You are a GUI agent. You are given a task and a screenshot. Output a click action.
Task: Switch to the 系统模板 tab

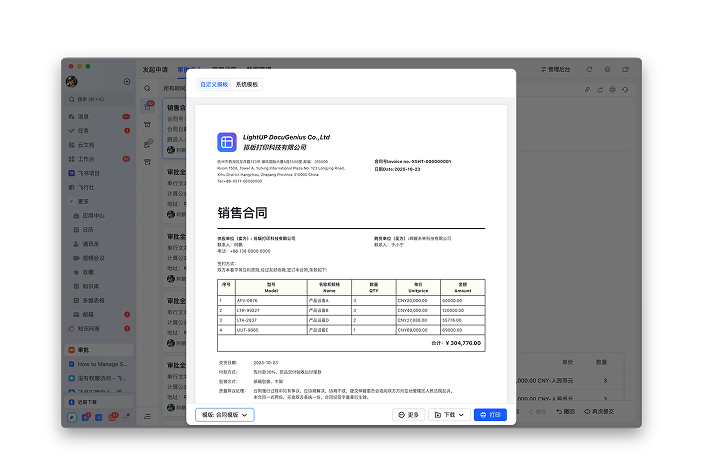(246, 84)
